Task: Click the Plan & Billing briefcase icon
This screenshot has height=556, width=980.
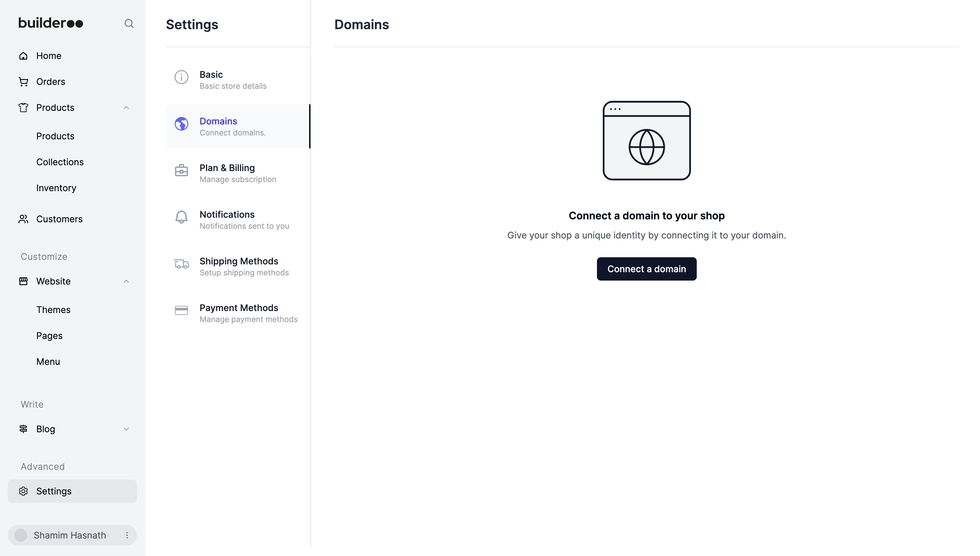Action: 181,170
